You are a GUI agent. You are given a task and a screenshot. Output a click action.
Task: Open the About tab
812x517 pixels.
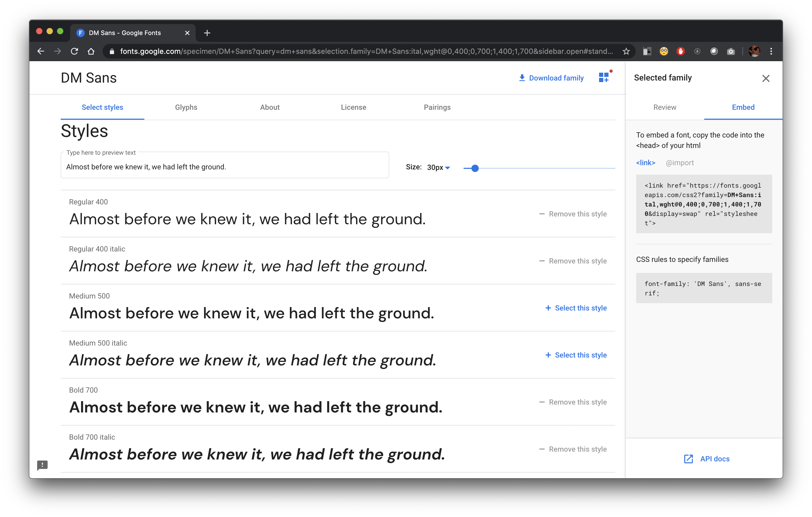270,107
